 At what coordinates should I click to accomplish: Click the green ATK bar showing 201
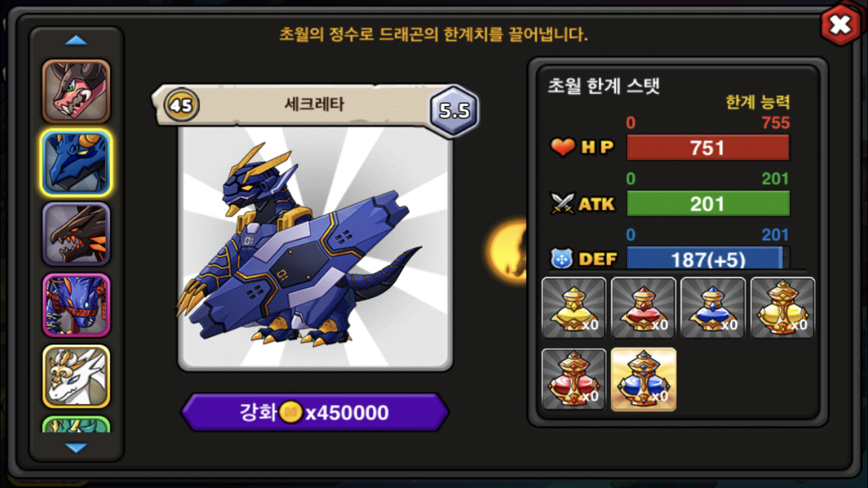[708, 204]
